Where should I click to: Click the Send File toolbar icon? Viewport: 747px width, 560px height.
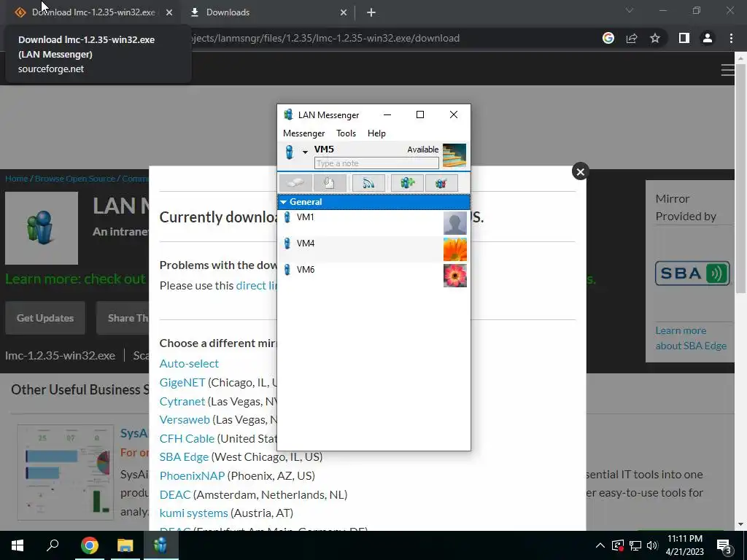coord(329,183)
